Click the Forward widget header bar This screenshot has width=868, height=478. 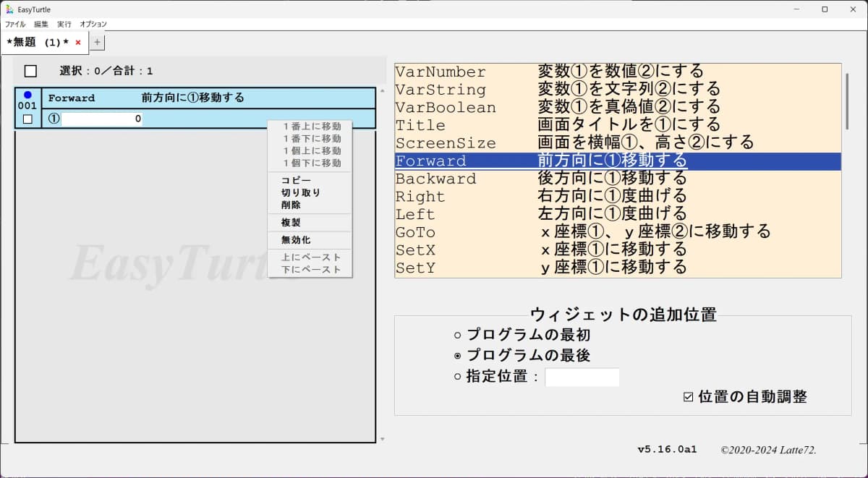[x=209, y=98]
